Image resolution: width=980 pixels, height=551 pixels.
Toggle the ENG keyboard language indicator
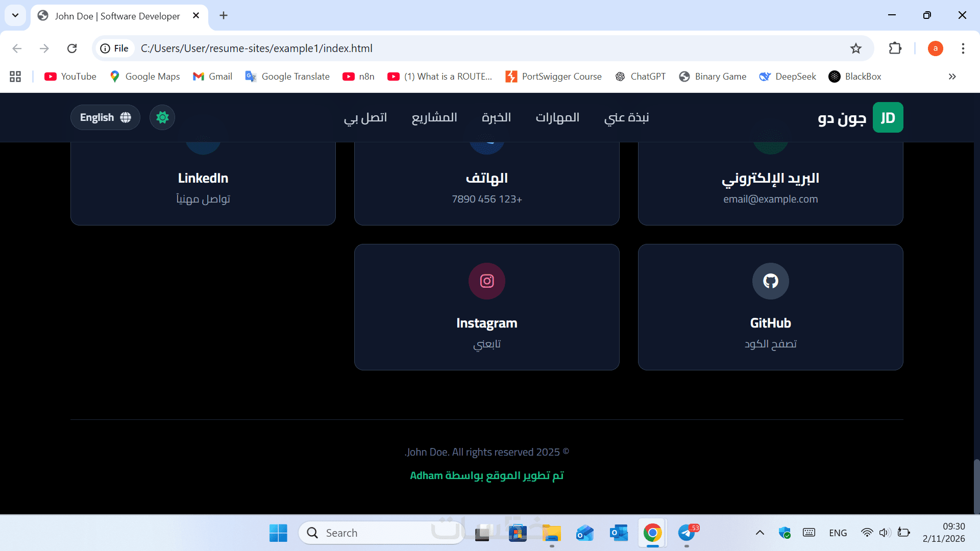coord(838,533)
